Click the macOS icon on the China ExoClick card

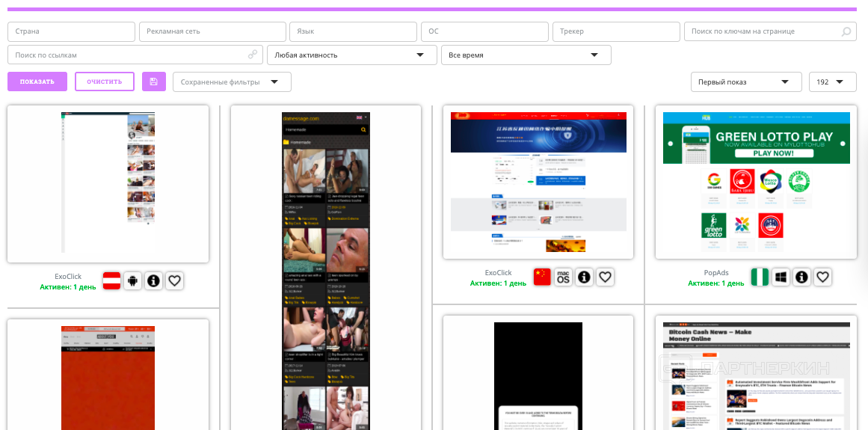click(x=563, y=277)
